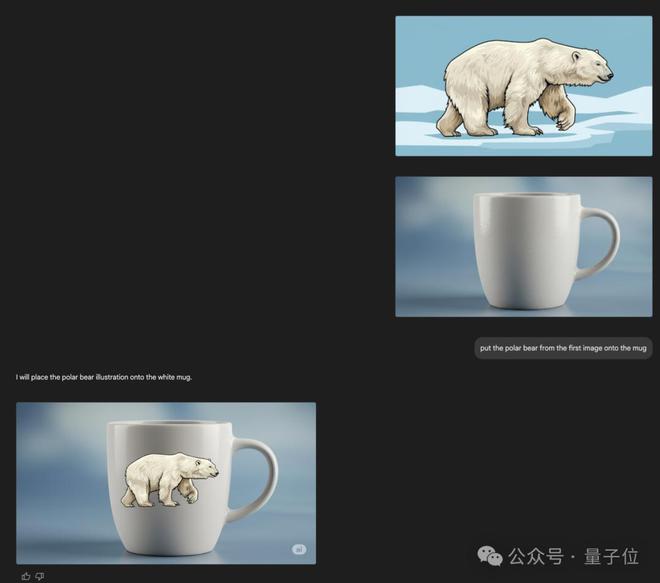660x583 pixels.
Task: Click the word "mug" in user prompt
Action: pos(639,349)
